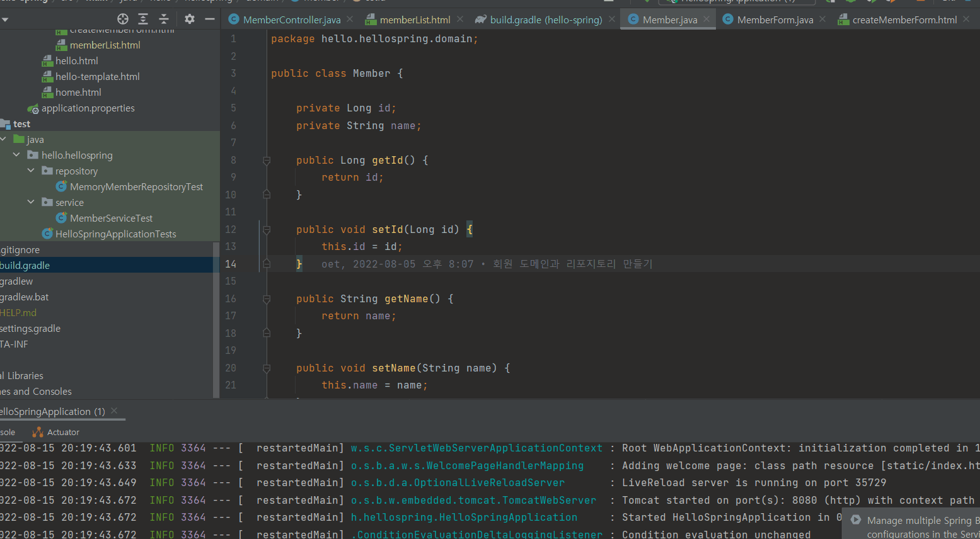Open settings.gradle file
The width and height of the screenshot is (980, 539).
(x=30, y=329)
